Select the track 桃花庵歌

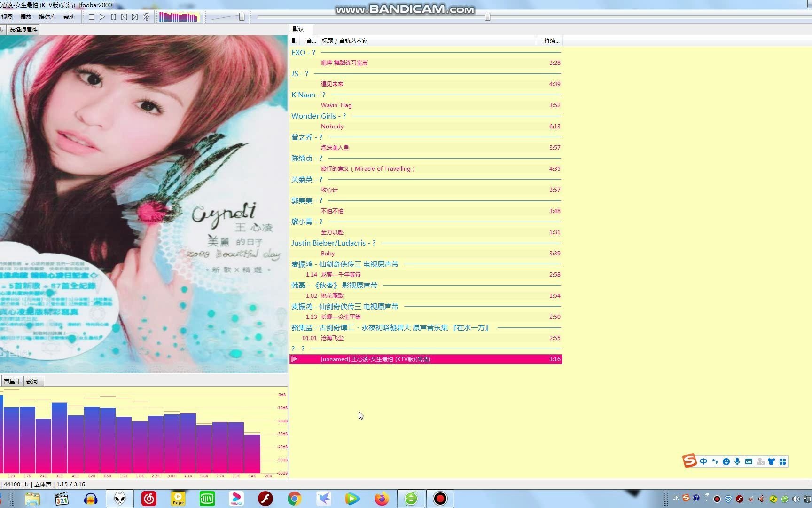pyautogui.click(x=426, y=296)
